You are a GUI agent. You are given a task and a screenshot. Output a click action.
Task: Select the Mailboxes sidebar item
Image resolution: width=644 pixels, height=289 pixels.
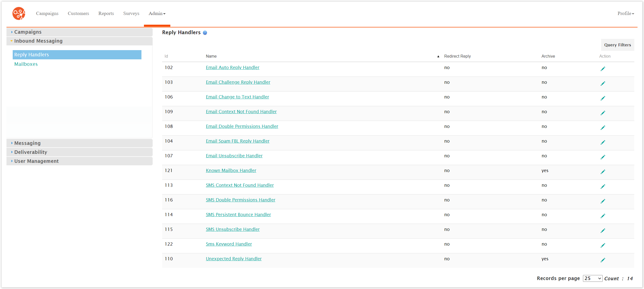click(26, 64)
